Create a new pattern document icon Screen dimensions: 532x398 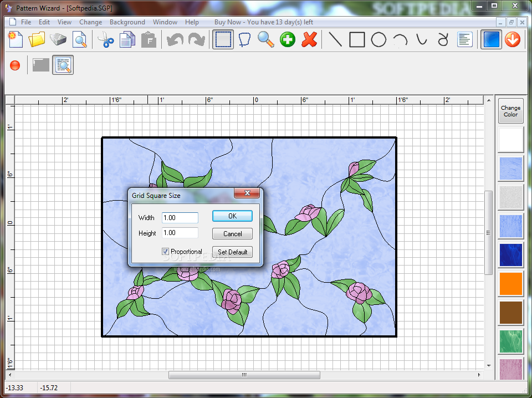coord(16,39)
